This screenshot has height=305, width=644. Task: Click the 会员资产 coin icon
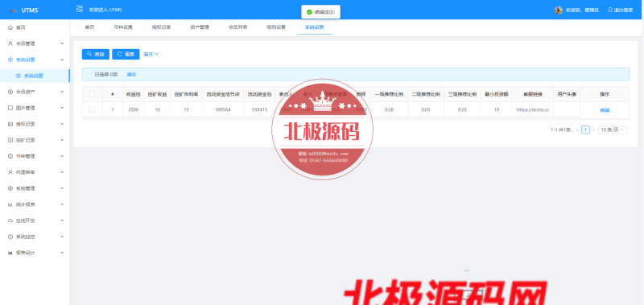click(x=10, y=92)
